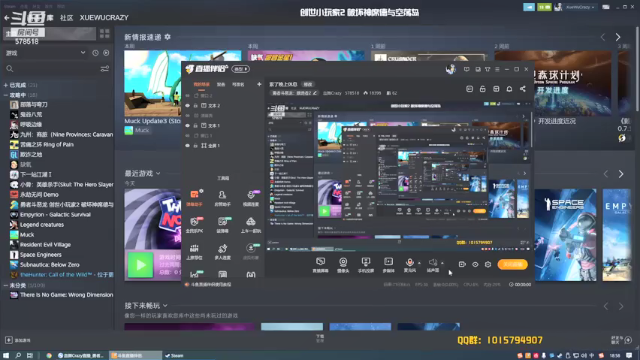Click the orange assistant tool icon in toolbox
This screenshot has height=360, width=640.
pos(194,195)
